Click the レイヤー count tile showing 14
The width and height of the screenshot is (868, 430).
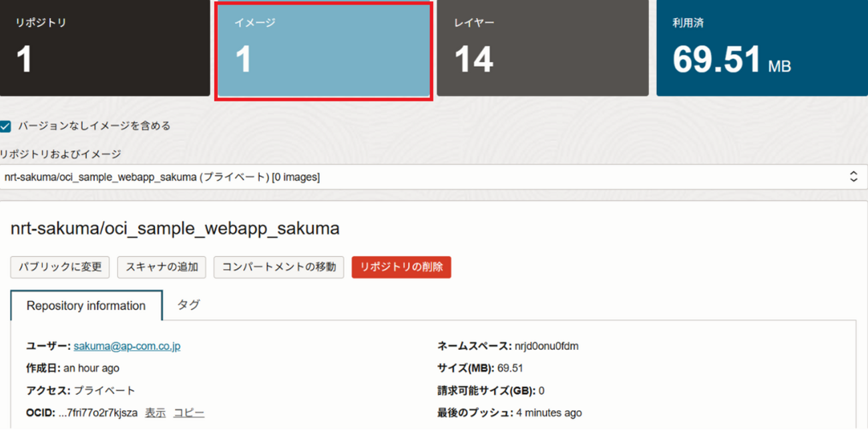pyautogui.click(x=543, y=48)
